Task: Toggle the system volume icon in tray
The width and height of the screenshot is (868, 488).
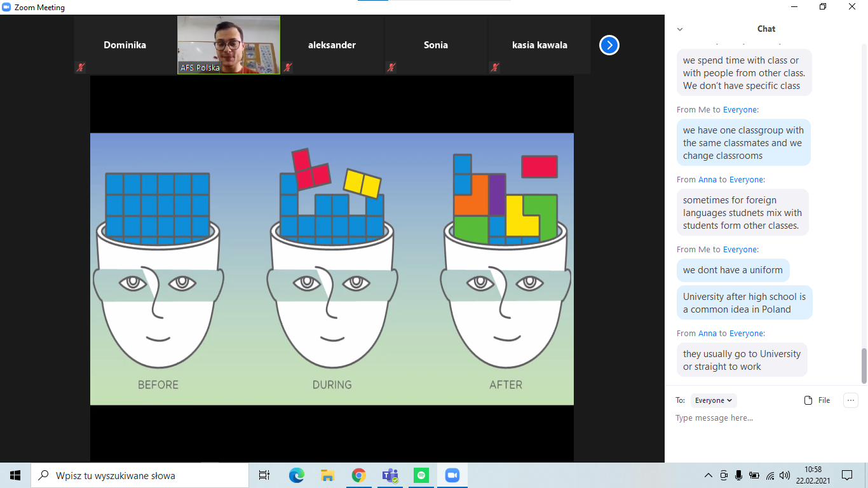Action: point(785,475)
